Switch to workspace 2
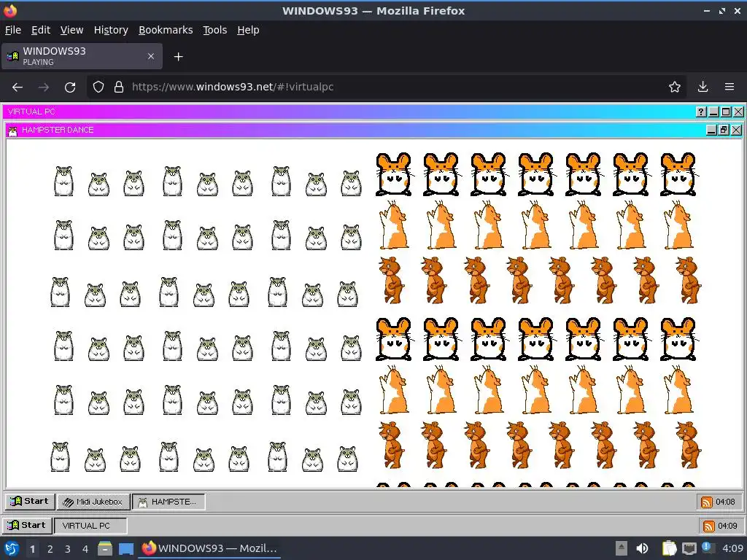Viewport: 747px width, 560px height. (50, 549)
